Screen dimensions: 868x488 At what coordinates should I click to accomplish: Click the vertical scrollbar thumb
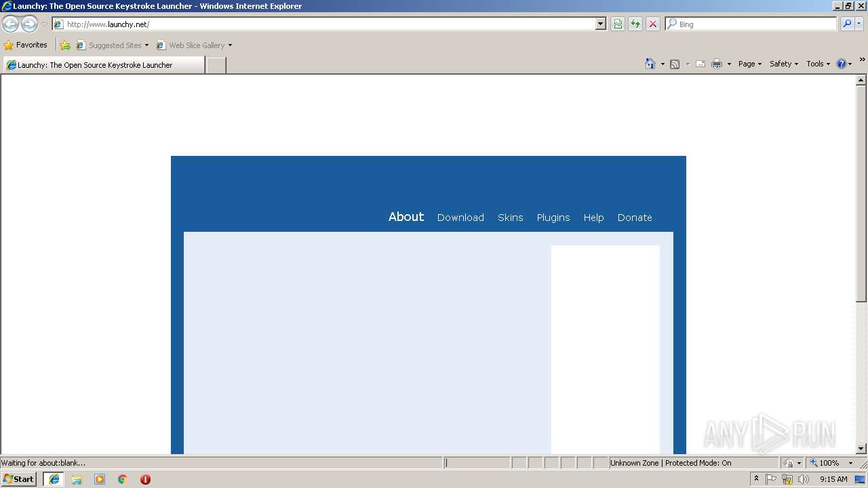pos(861,193)
